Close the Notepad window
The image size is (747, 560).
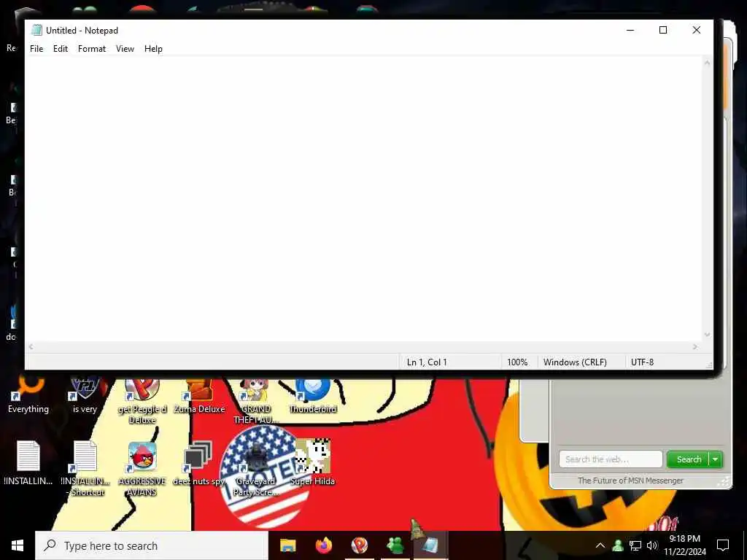point(697,30)
